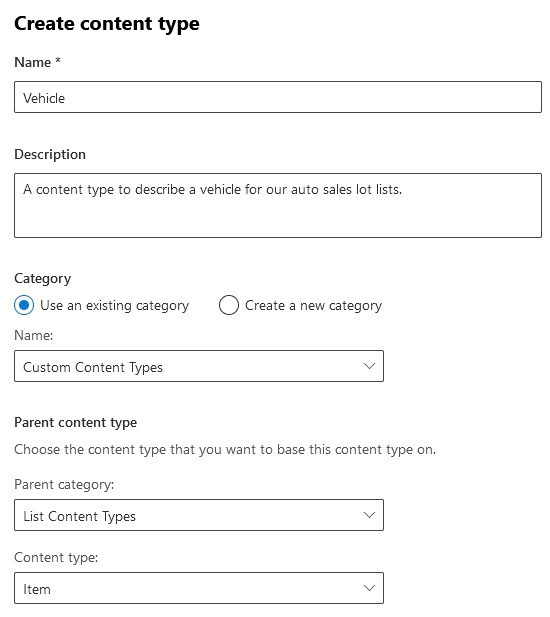This screenshot has height=617, width=550.
Task: Click the 'Category' section heading
Action: tap(42, 279)
